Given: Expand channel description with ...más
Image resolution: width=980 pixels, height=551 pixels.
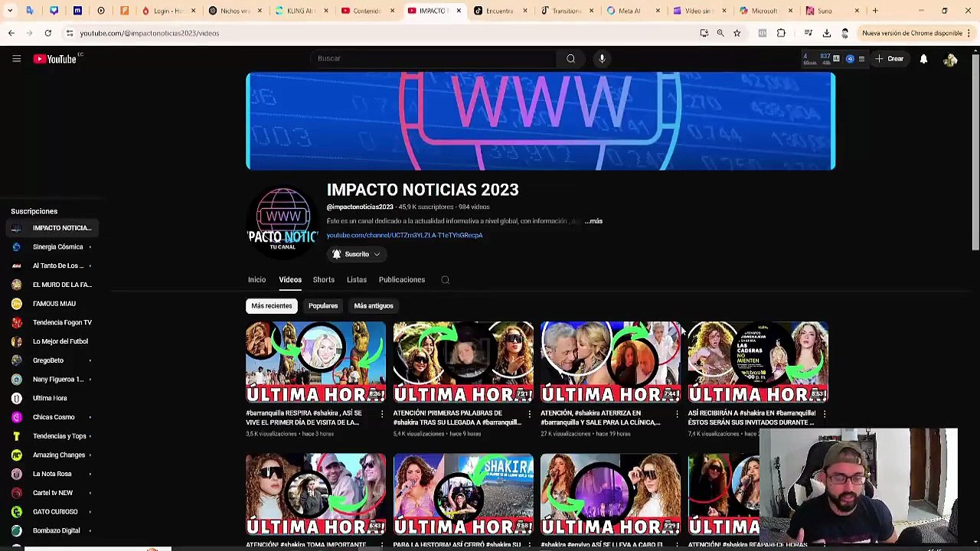Looking at the screenshot, I should (x=594, y=221).
